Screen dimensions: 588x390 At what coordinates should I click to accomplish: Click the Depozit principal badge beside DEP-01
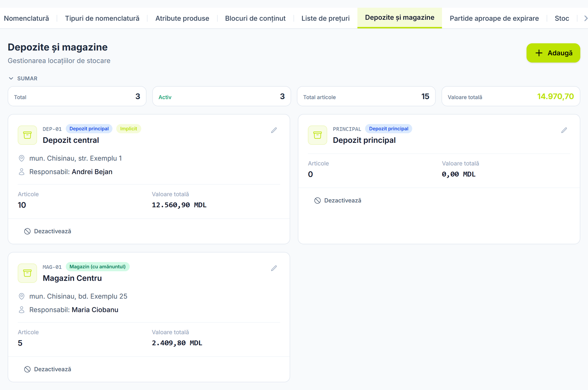(x=89, y=129)
